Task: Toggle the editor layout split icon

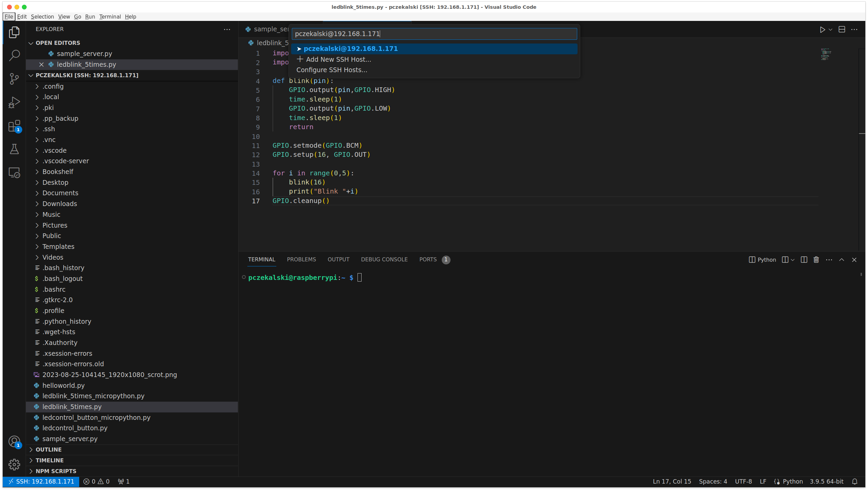Action: point(842,30)
